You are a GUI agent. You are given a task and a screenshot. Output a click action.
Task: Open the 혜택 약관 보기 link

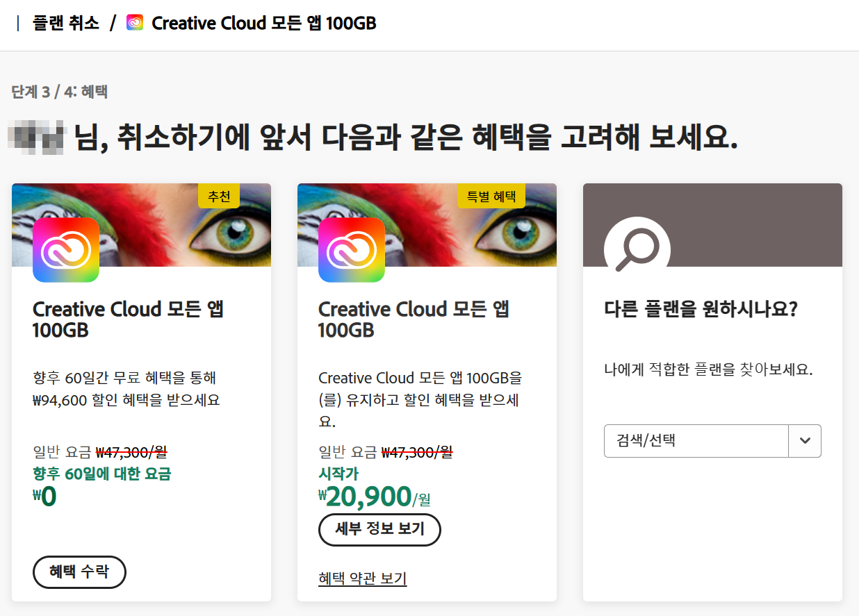pyautogui.click(x=362, y=578)
